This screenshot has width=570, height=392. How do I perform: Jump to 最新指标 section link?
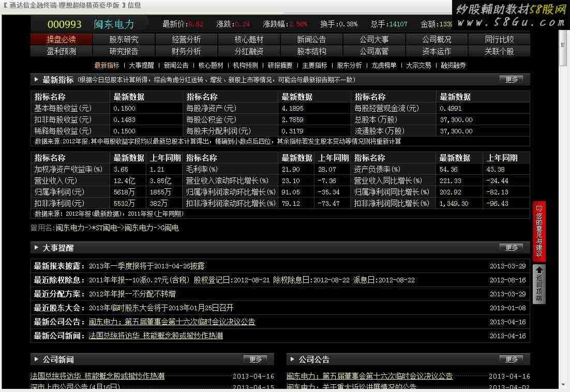coord(107,65)
